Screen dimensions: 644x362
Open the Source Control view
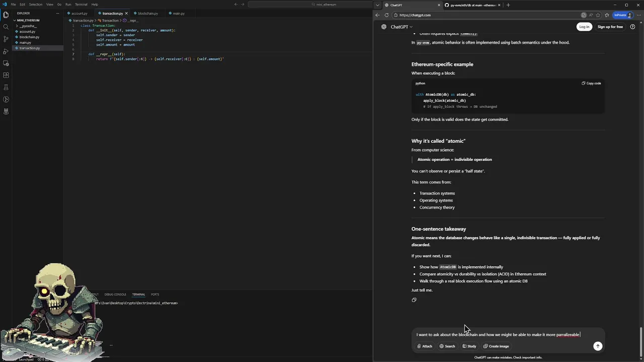(x=6, y=39)
